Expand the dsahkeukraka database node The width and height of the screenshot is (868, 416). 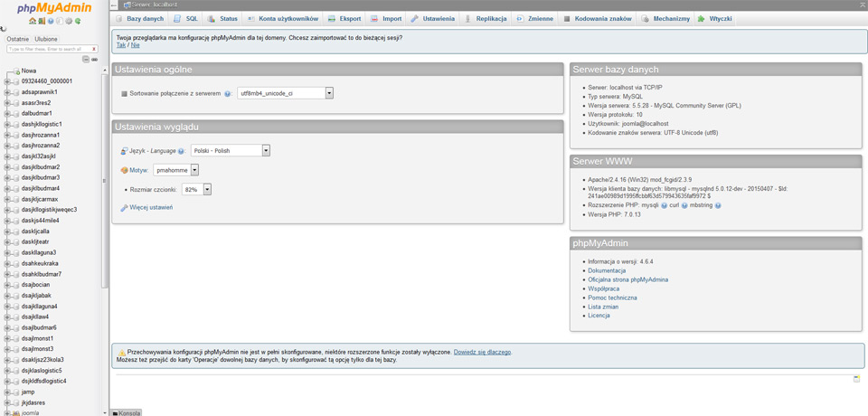pos(7,263)
